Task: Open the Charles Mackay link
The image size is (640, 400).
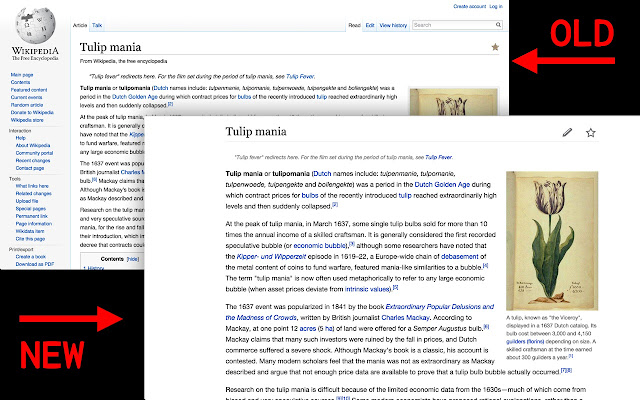Action: point(405,318)
